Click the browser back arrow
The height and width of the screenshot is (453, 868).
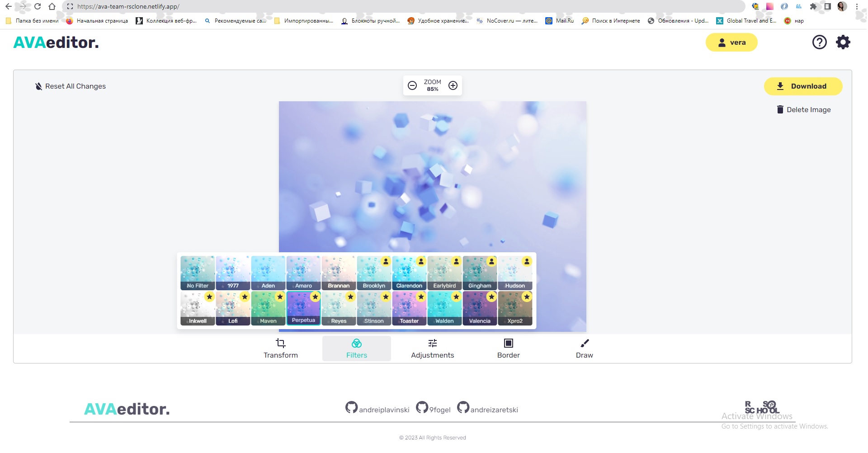pyautogui.click(x=8, y=6)
